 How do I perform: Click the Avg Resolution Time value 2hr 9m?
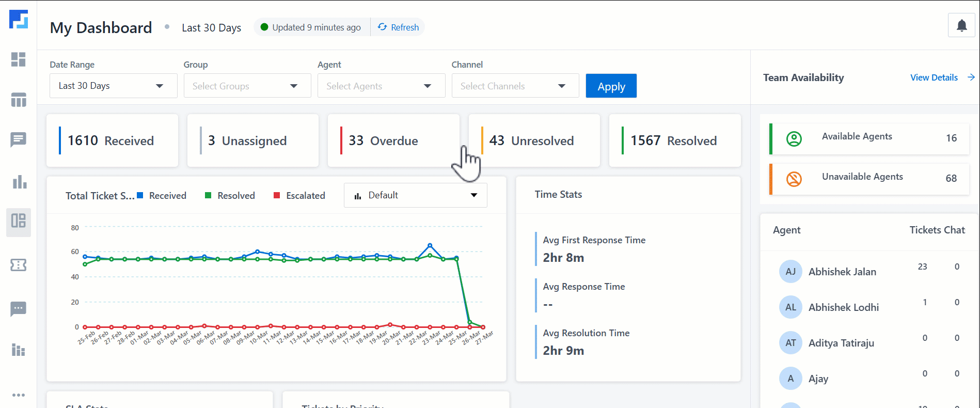[x=563, y=351]
